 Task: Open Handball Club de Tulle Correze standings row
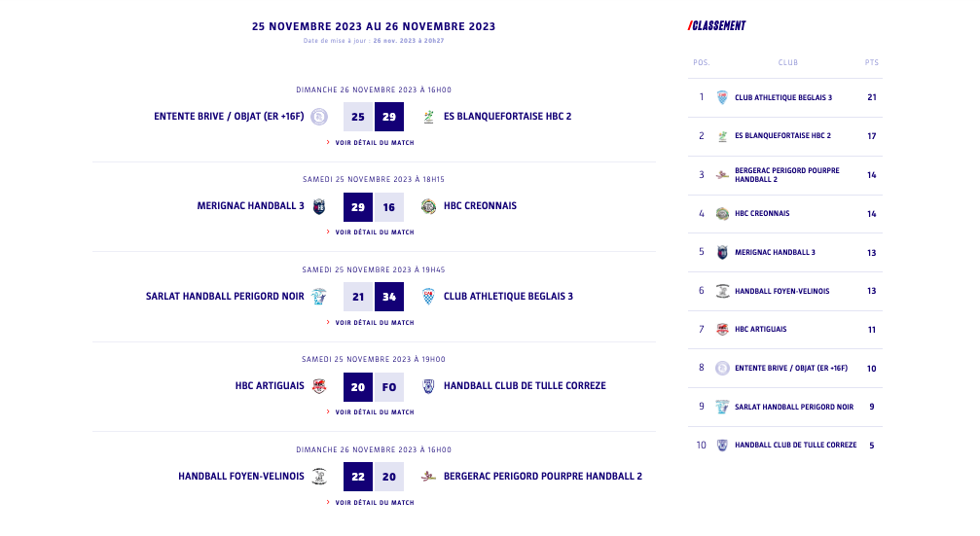(795, 446)
